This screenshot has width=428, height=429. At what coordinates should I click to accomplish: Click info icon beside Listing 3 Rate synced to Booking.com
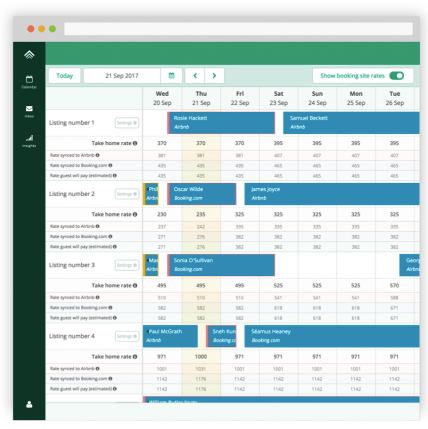[110, 307]
